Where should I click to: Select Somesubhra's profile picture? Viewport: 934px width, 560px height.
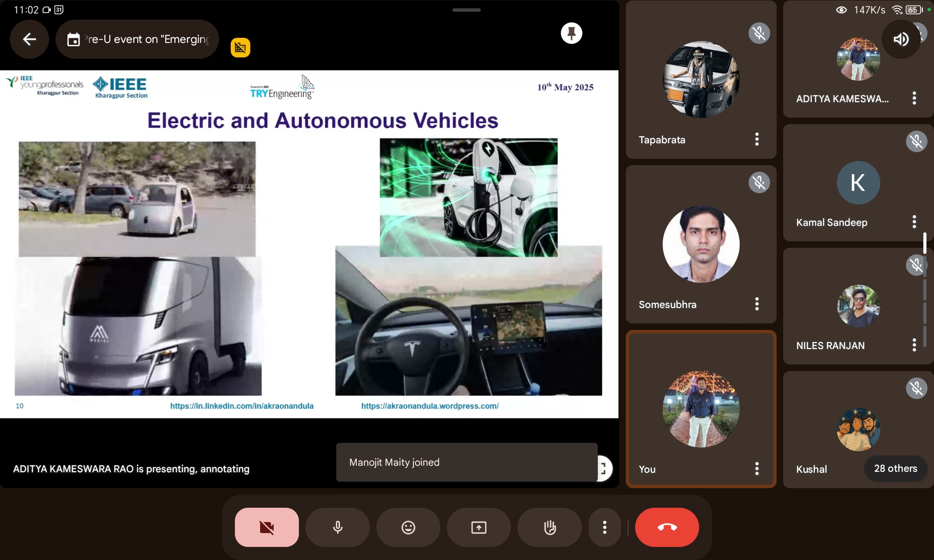701,244
